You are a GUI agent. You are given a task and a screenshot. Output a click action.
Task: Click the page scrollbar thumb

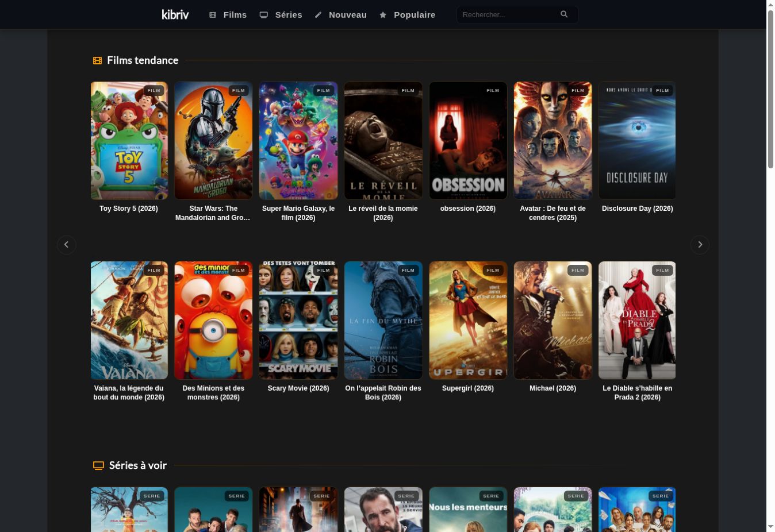tap(770, 89)
